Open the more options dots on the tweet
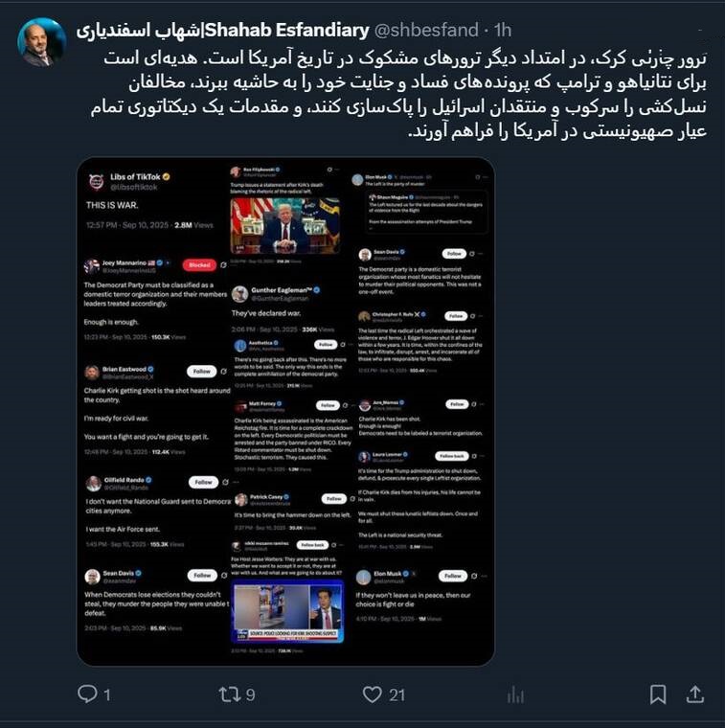Image resolution: width=725 pixels, height=728 pixels. (699, 31)
